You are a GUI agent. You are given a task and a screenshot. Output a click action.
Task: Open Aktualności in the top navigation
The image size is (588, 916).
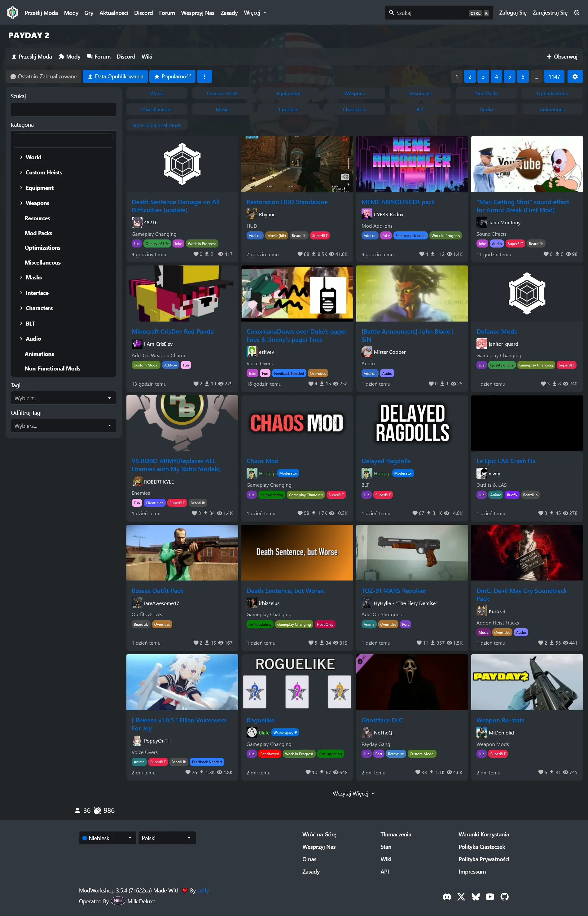[113, 13]
